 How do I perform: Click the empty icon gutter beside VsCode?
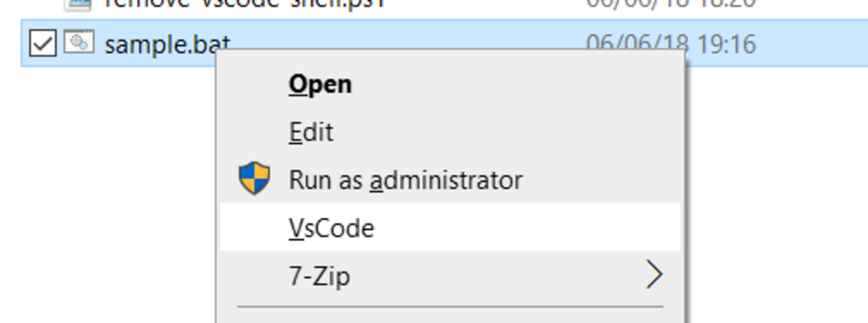click(254, 228)
